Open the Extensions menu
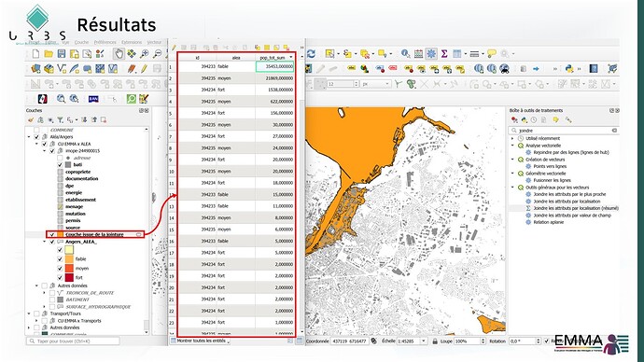 pyautogui.click(x=132, y=42)
